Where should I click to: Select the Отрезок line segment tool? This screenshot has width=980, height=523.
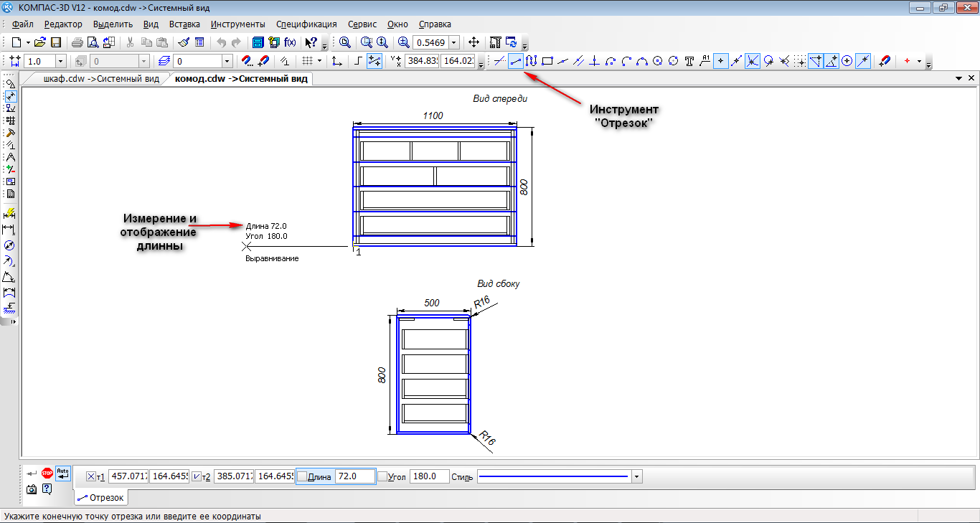point(515,62)
